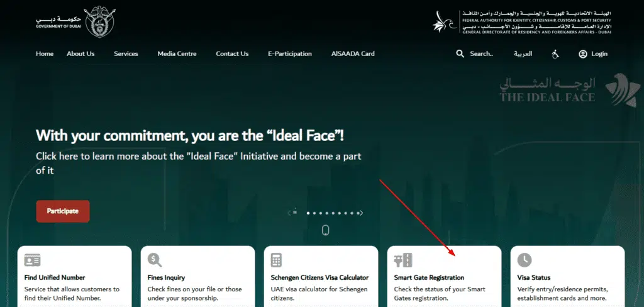The width and height of the screenshot is (644, 307).
Task: Open the Contact Us menu
Action: tap(232, 54)
